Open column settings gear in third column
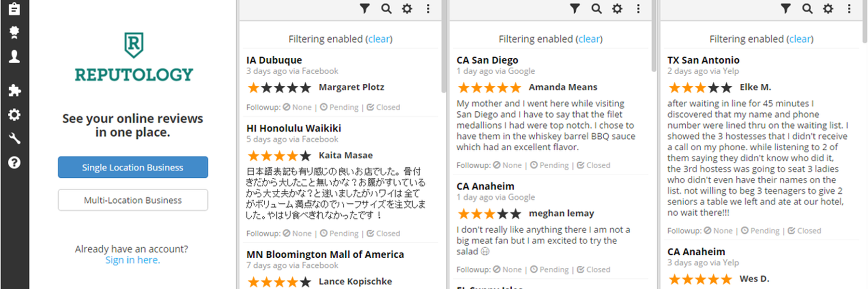This screenshot has width=868, height=289. 828,9
